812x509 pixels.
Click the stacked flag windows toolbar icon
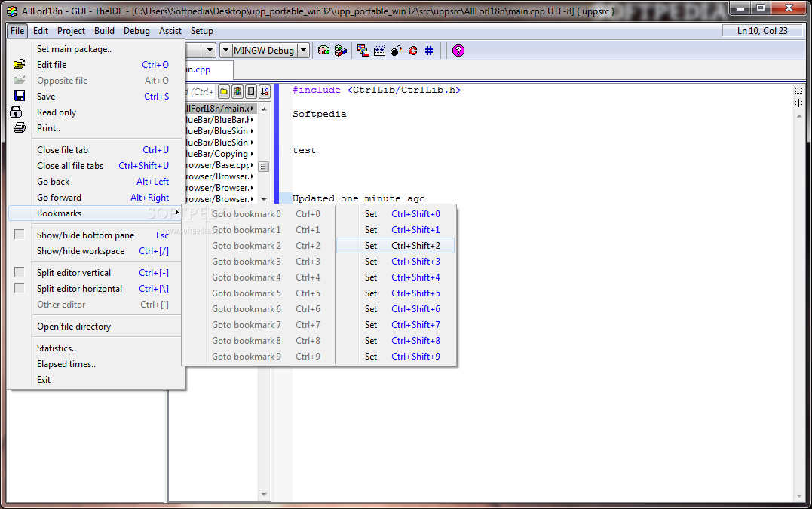[363, 51]
